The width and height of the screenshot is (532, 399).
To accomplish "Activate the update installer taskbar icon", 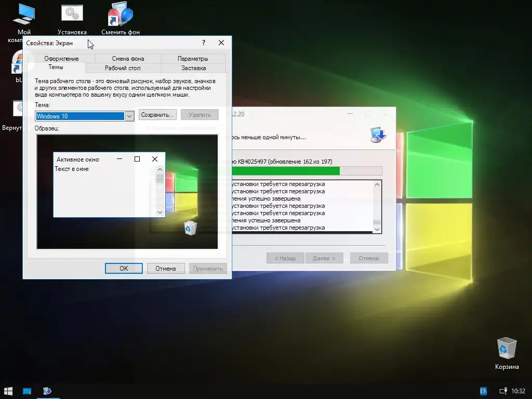I will tap(47, 391).
